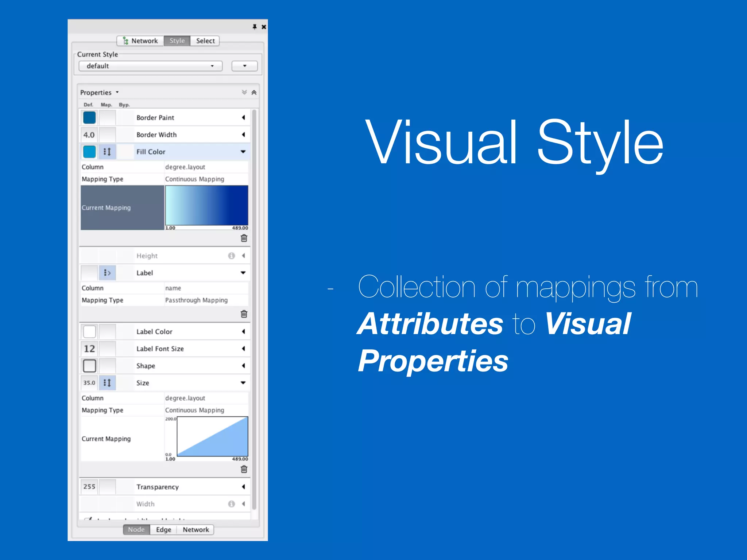
Task: Expand the Height row arrow
Action: pyautogui.click(x=243, y=256)
